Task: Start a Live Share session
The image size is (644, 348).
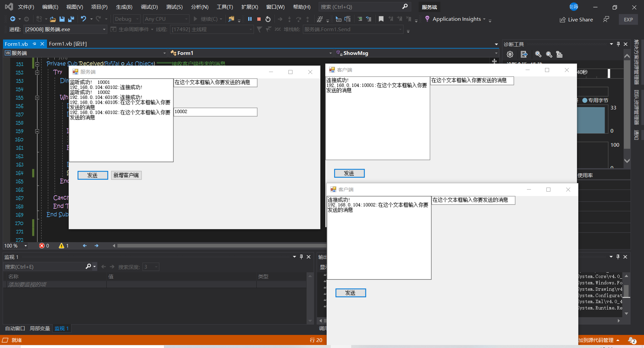Action: tap(576, 19)
